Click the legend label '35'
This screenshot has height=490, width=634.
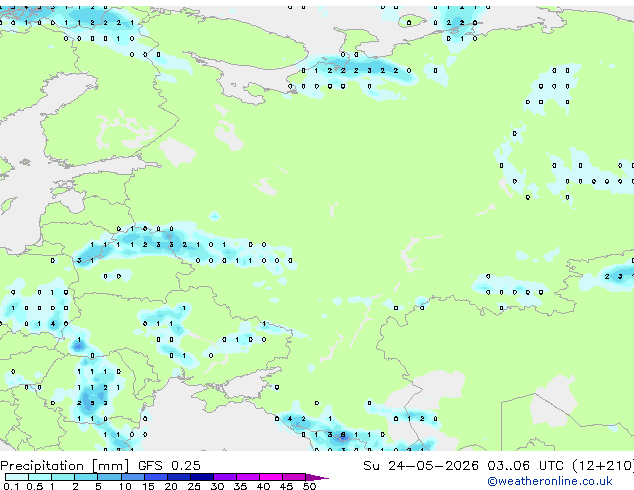tap(240, 486)
